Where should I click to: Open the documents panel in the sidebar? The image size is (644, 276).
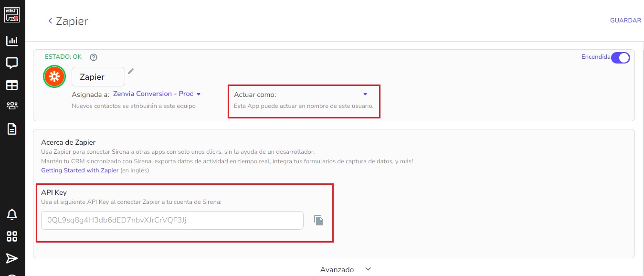tap(12, 128)
